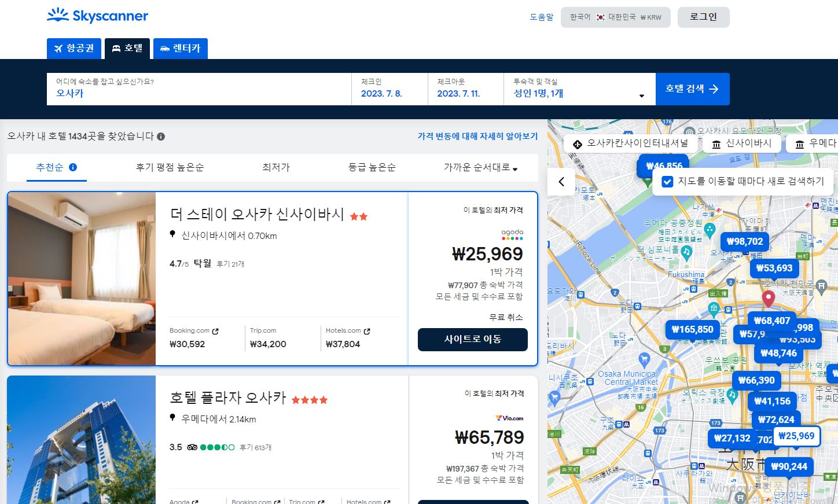Select the 신사이바시 map chip
Screen dimensions: 838x504
click(741, 144)
